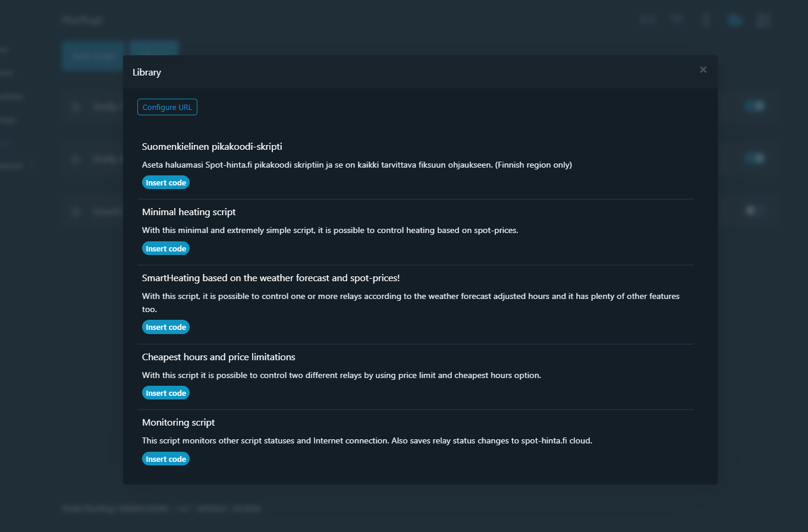Click the blue cloud icon in the header
Image resolution: width=808 pixels, height=532 pixels.
click(735, 20)
